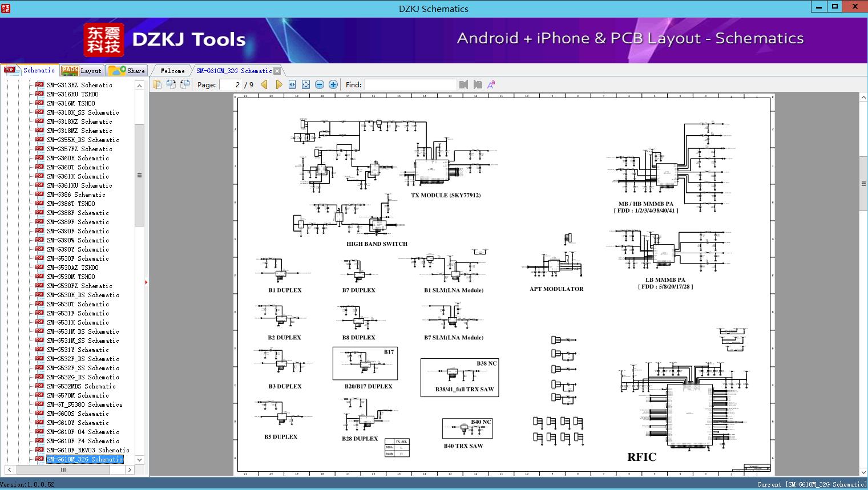Click the tree scroll down arrow

coord(139,460)
